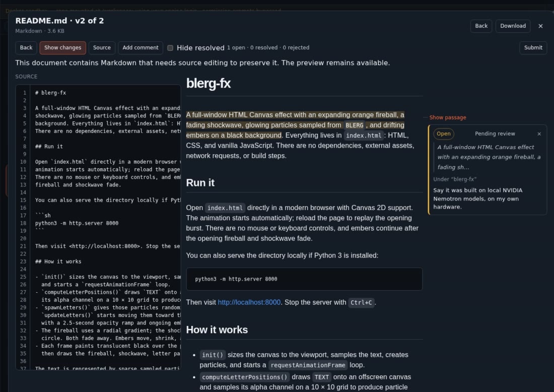The width and height of the screenshot is (554, 392).
Task: Click the toolbar Back button left of Show changes
Action: click(x=26, y=48)
